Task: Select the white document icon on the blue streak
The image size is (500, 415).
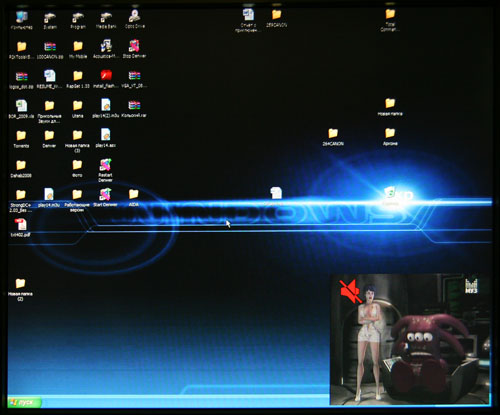Action: tap(276, 193)
